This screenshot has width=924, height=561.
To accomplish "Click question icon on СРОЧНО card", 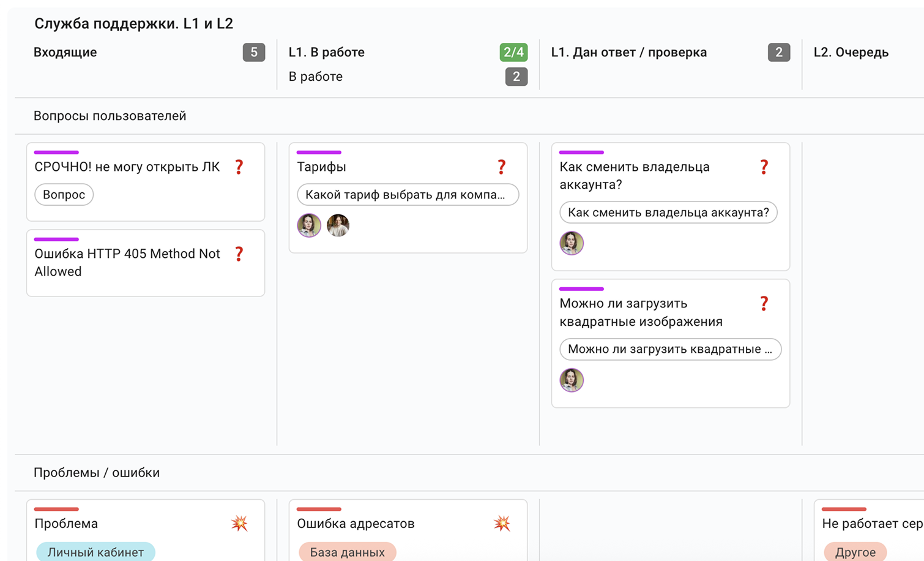I will 239,167.
